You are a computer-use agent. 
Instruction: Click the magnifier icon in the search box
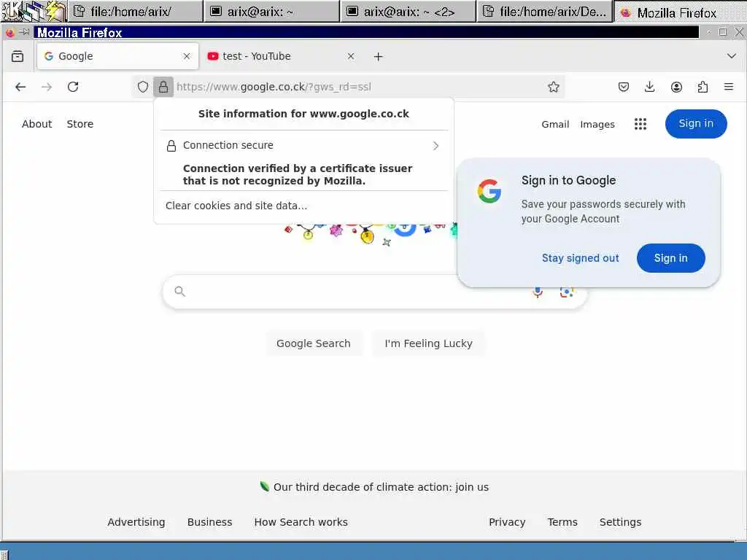pyautogui.click(x=179, y=291)
